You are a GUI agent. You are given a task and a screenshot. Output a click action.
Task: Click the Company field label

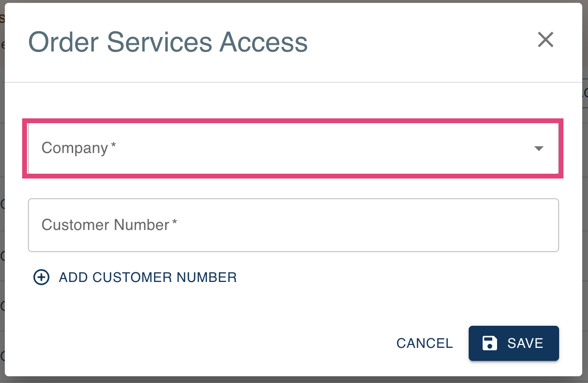point(79,148)
